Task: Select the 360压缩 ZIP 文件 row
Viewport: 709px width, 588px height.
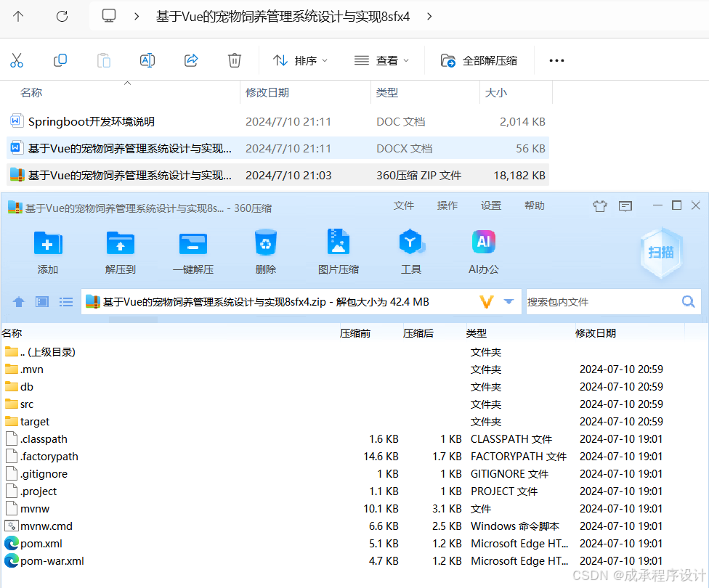Action: pyautogui.click(x=277, y=175)
